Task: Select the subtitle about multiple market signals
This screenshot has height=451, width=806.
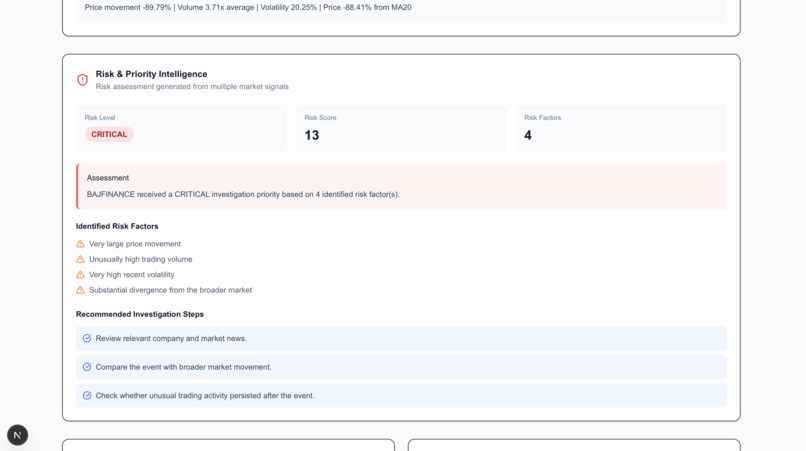Action: [x=192, y=86]
